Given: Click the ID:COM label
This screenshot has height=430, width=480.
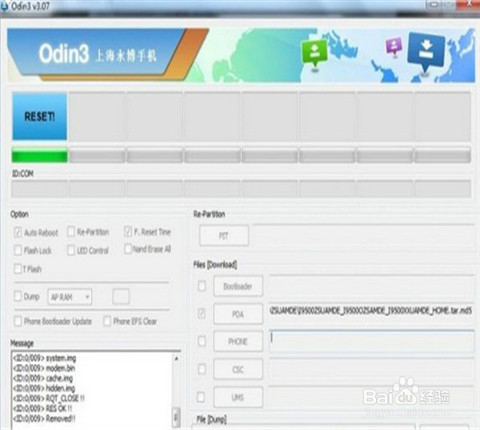Looking at the screenshot, I should tap(23, 173).
